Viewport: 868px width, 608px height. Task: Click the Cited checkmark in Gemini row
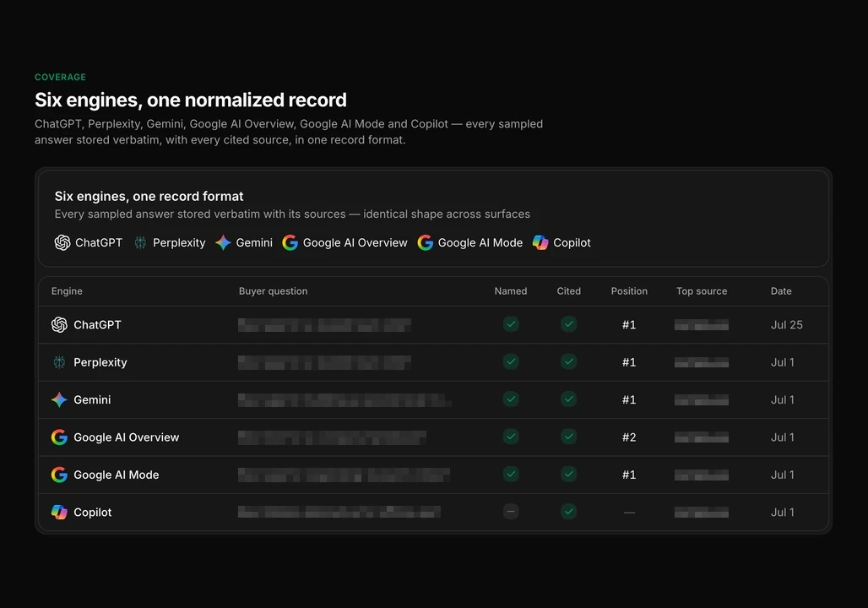coord(568,399)
